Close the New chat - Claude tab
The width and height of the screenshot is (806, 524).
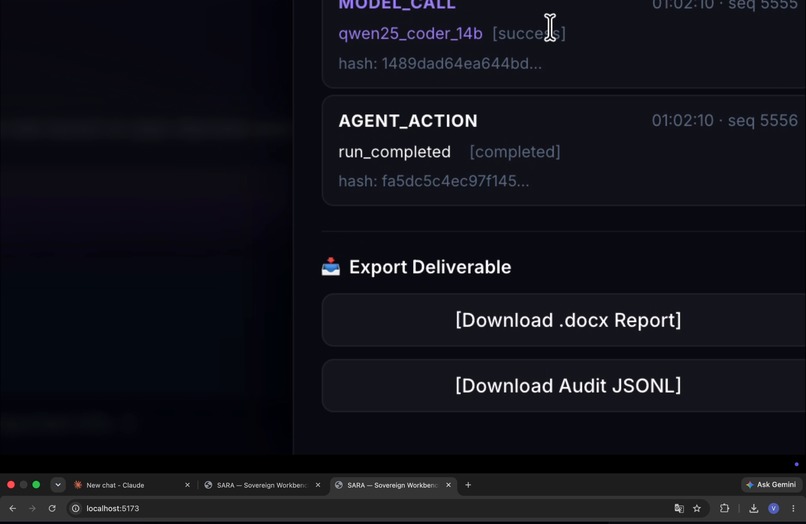coord(187,485)
